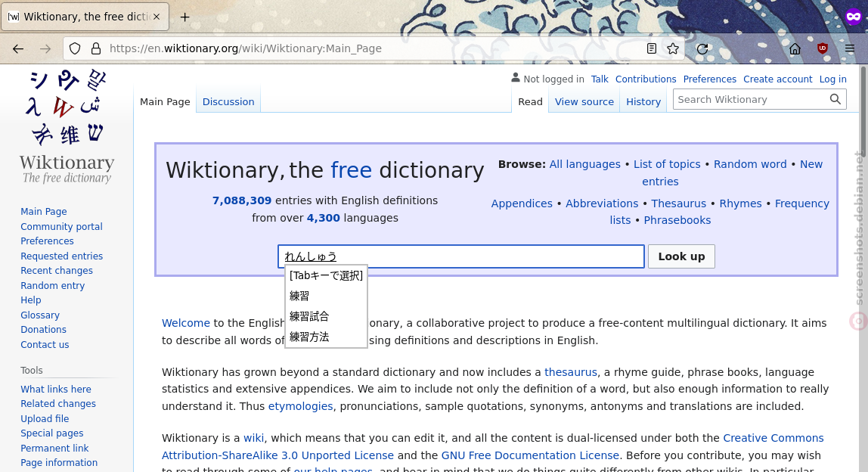This screenshot has height=472, width=868.
Task: Open the Donations sidebar link
Action: click(x=43, y=330)
